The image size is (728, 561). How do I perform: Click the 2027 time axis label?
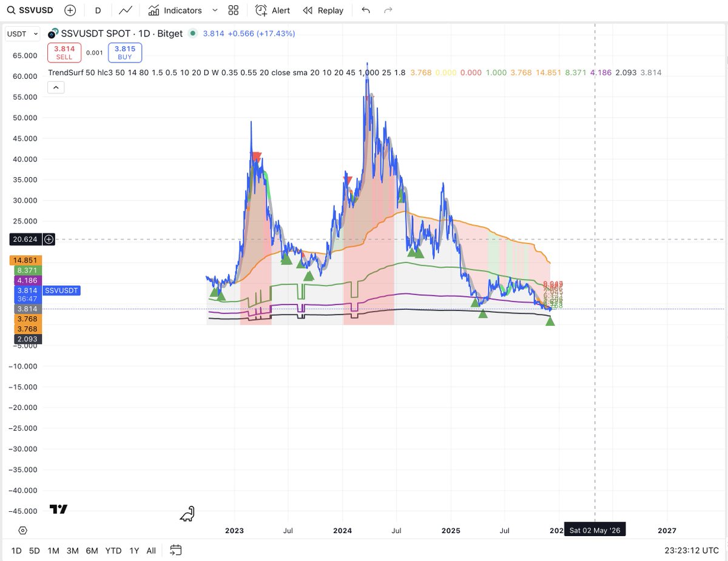(x=667, y=530)
